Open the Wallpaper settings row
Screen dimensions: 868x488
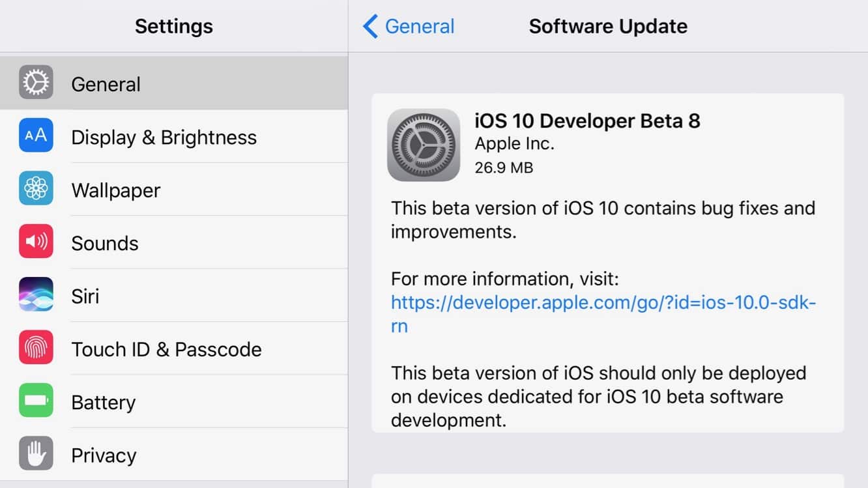click(116, 190)
